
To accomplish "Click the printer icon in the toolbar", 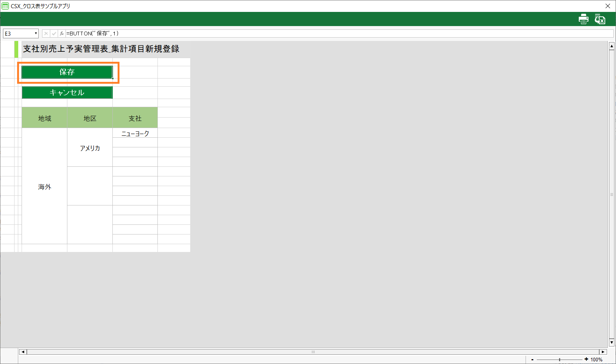I will 583,19.
